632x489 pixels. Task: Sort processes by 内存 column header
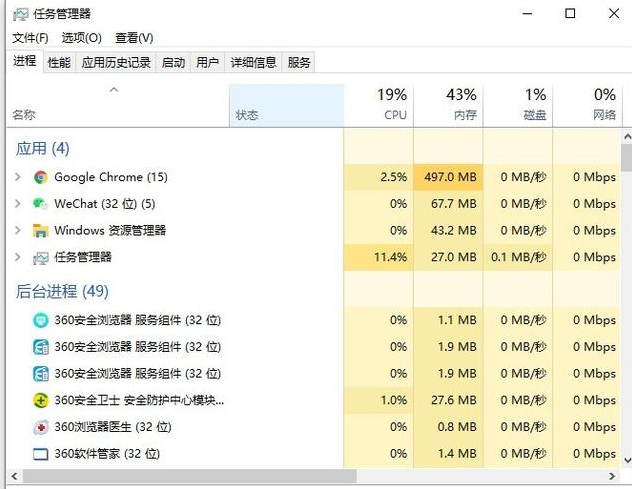448,104
